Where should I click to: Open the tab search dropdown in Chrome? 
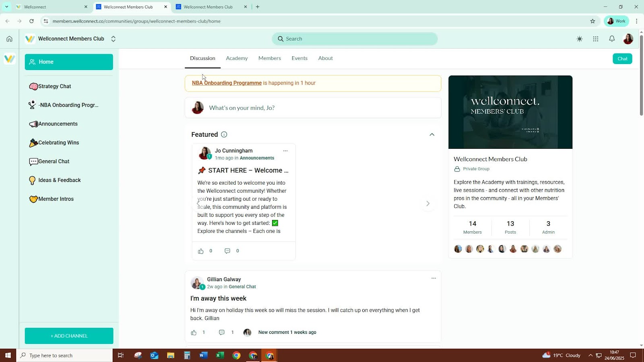(6, 7)
